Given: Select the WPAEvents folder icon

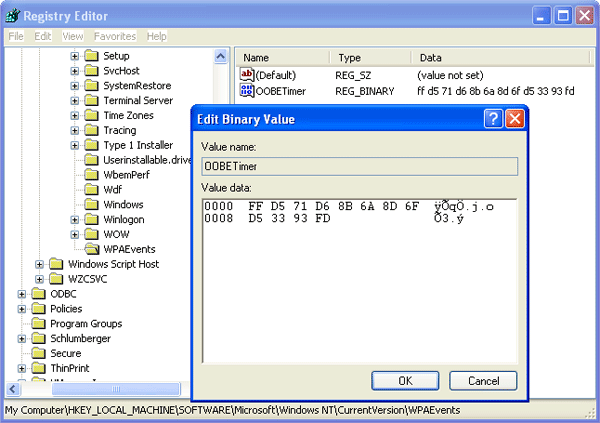Looking at the screenshot, I should point(91,249).
